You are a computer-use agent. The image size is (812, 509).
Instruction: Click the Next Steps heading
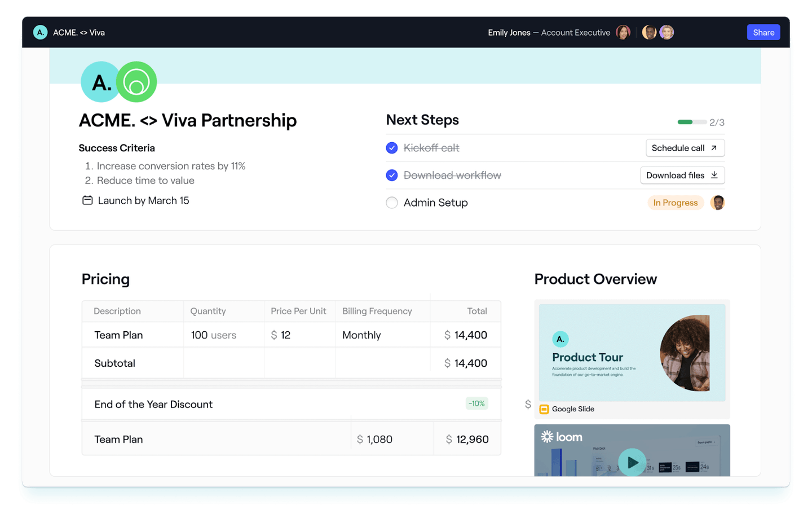coord(422,120)
